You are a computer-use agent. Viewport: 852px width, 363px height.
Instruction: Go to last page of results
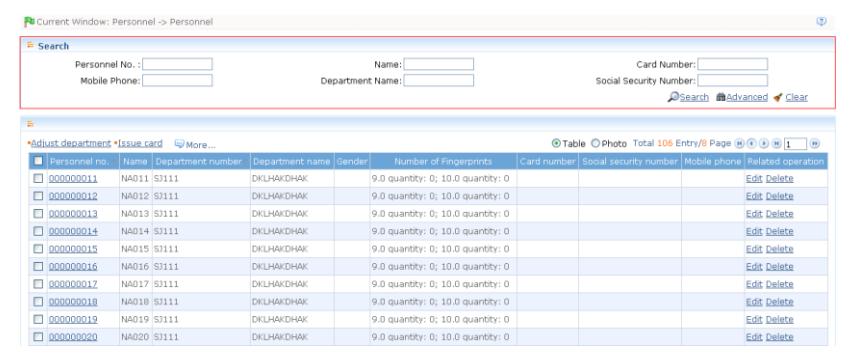tap(776, 143)
